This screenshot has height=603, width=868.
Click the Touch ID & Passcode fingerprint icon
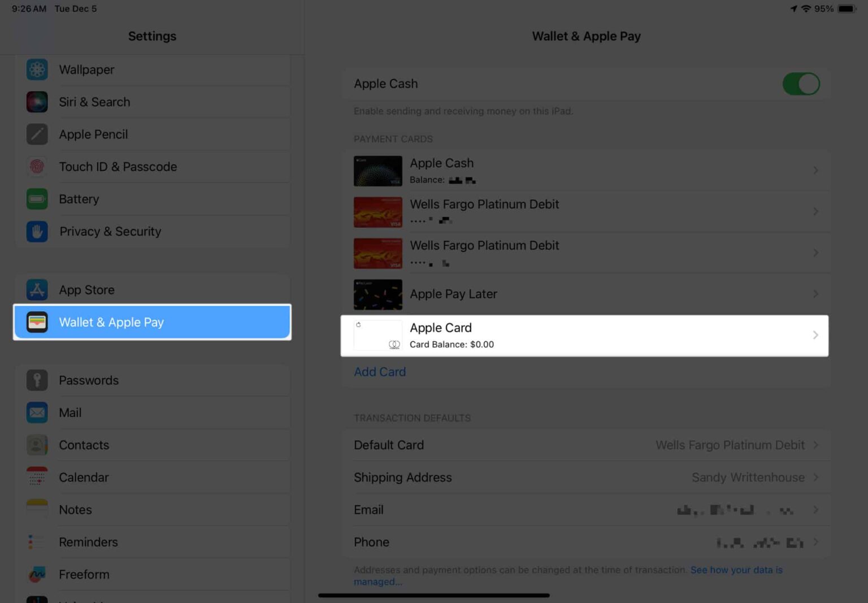37,167
